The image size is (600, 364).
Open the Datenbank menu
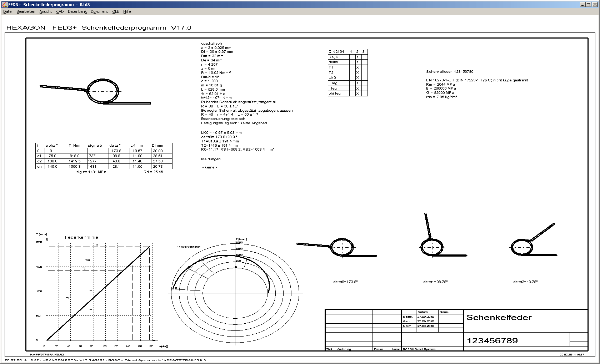pos(77,11)
